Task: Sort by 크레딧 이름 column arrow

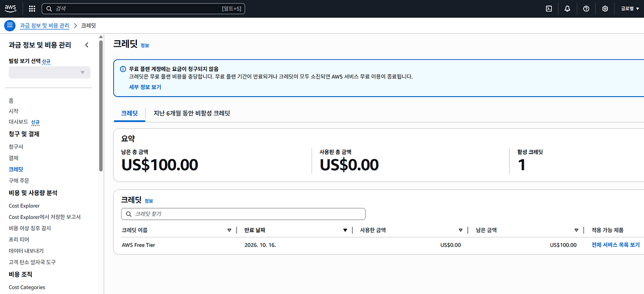Action: [x=229, y=230]
